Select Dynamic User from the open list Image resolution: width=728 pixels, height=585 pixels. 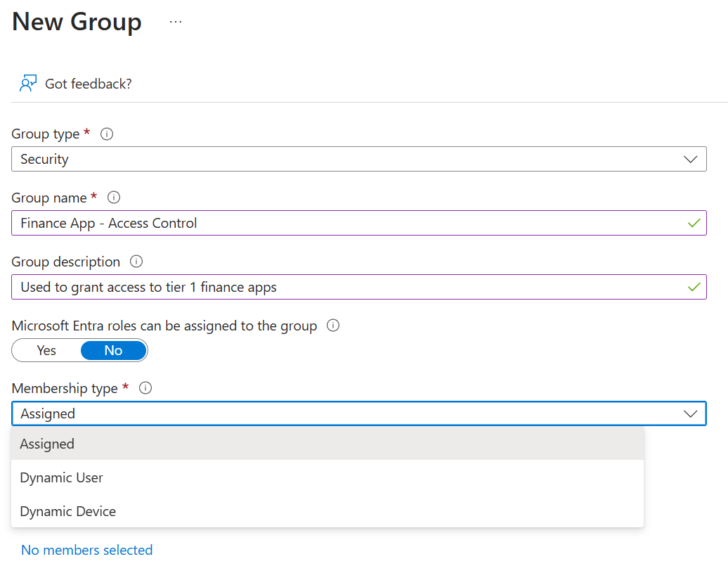tap(61, 477)
